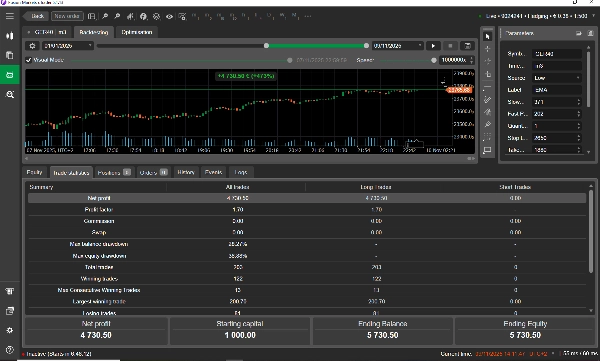Toggle the Visual Mode checkbox
Viewport: 600px width, 361px height.
coord(29,60)
